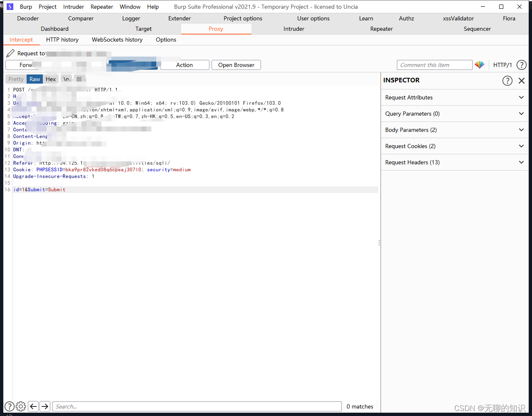The image size is (532, 416).
Task: Click the Upgrade-Insecure-Requests header line
Action: click(54, 176)
